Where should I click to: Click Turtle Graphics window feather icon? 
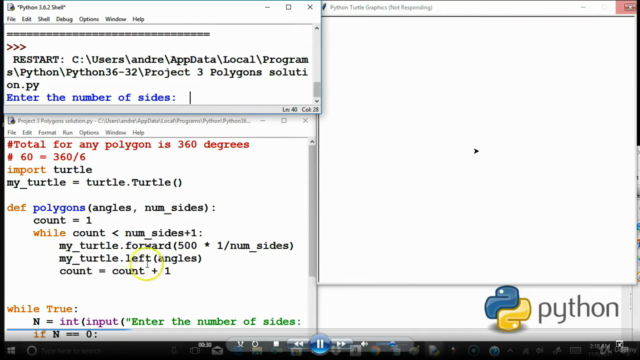(x=324, y=7)
